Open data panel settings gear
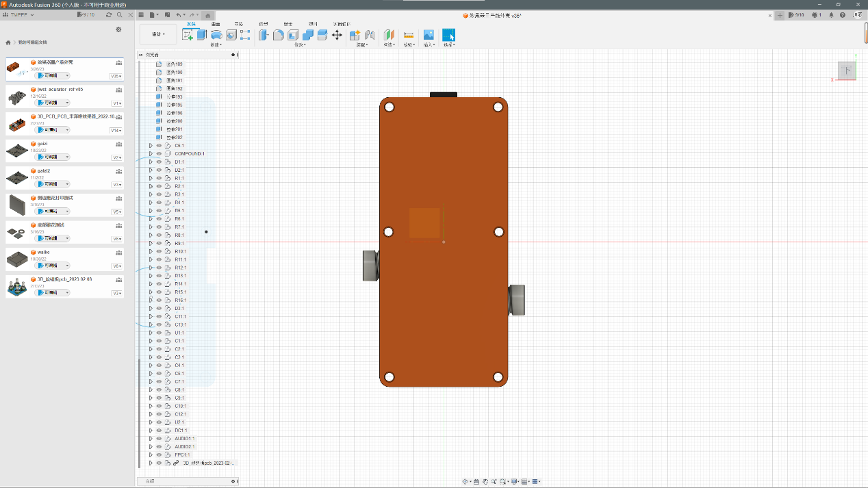 coord(118,29)
